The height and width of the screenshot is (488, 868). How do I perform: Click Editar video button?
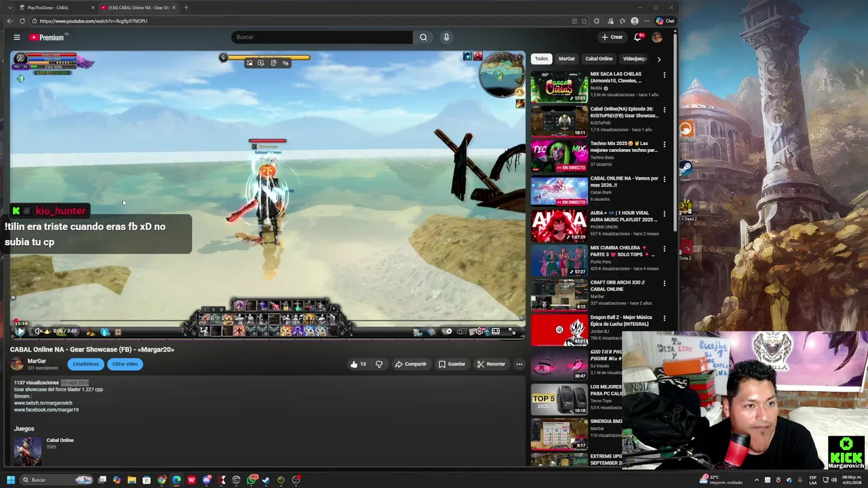(x=125, y=364)
